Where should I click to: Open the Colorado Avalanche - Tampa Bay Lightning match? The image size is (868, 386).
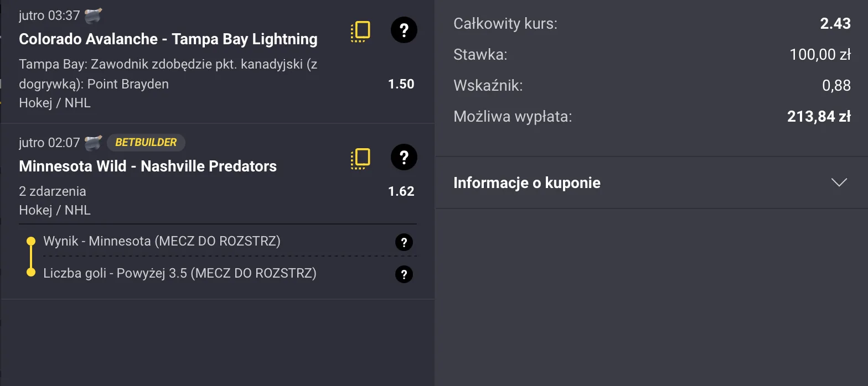[168, 39]
